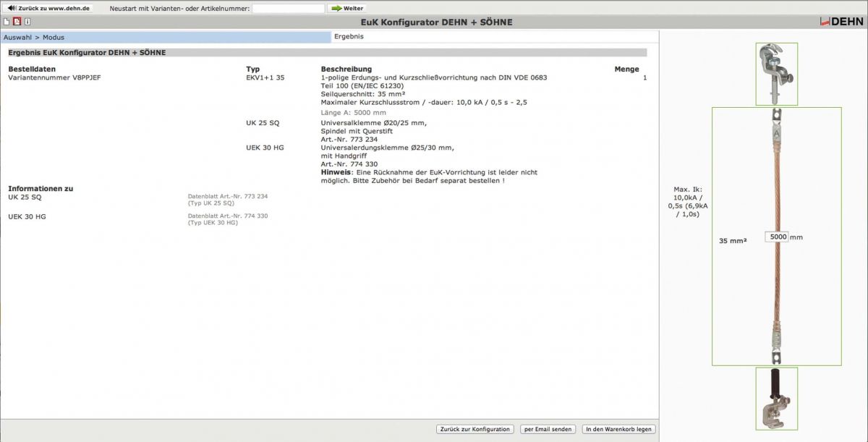Open the PDF export icon
Viewport: 868px width, 442px height.
point(17,22)
